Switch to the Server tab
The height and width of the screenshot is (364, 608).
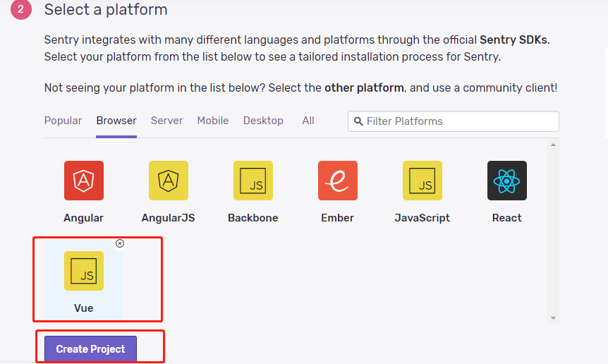pos(166,121)
